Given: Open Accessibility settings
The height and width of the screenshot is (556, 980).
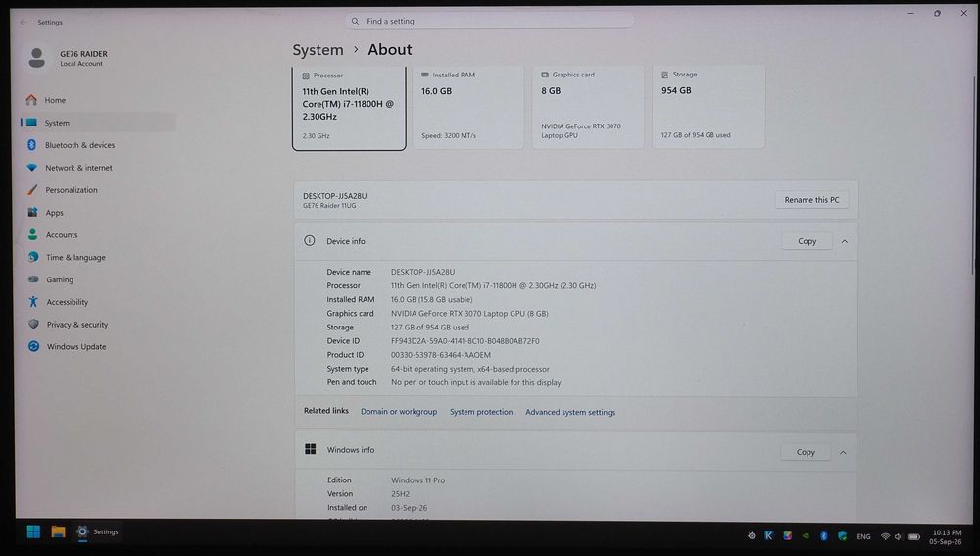Looking at the screenshot, I should tap(99, 302).
